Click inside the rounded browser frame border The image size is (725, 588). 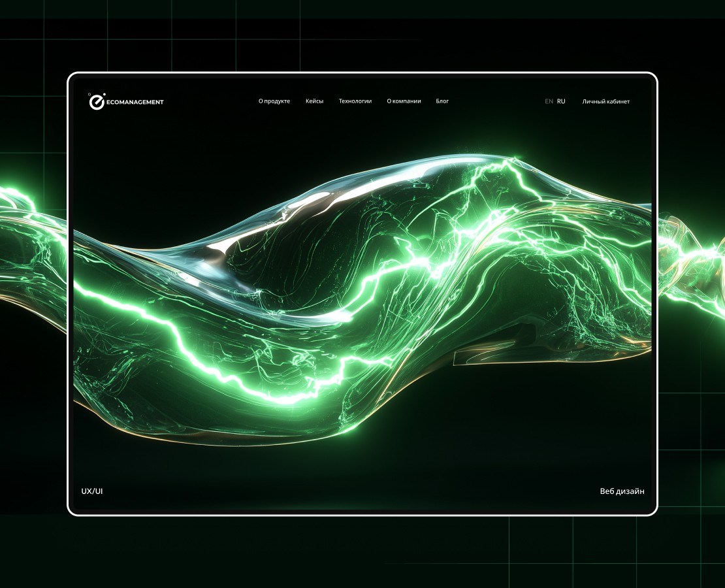pos(362,74)
